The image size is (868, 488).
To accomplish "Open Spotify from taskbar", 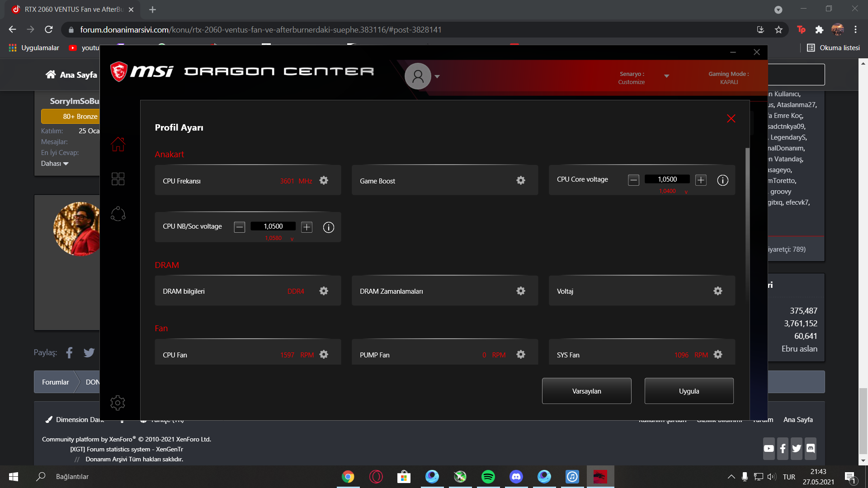I will click(x=488, y=477).
